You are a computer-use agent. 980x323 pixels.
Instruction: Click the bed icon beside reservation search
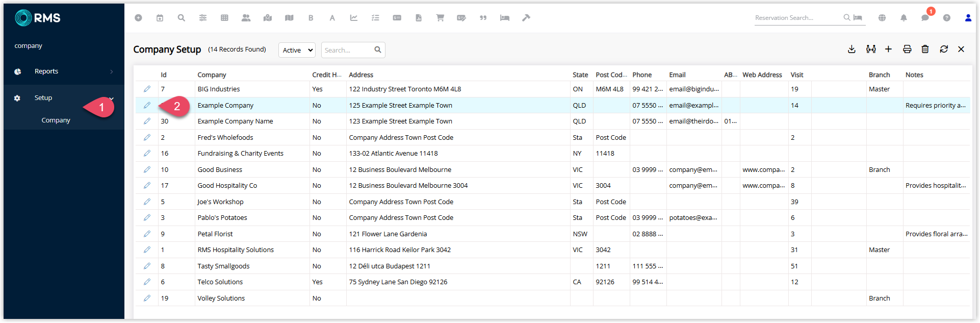[x=858, y=17]
